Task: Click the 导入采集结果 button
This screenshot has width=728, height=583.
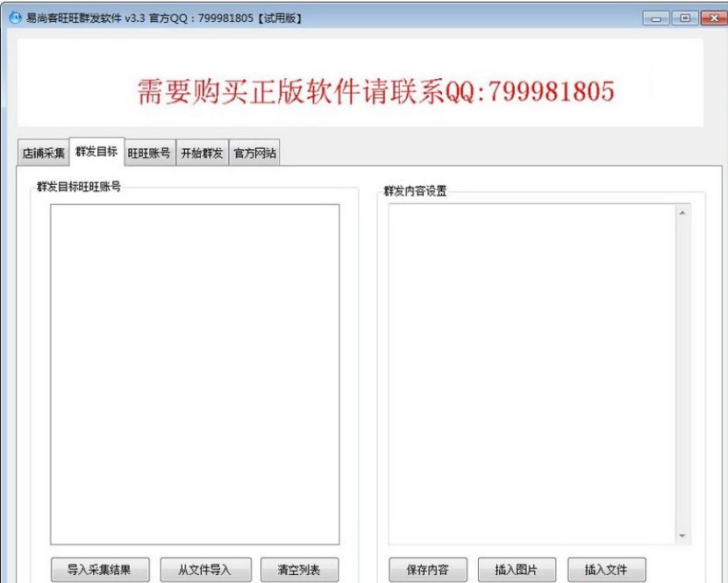Action: pos(100,569)
